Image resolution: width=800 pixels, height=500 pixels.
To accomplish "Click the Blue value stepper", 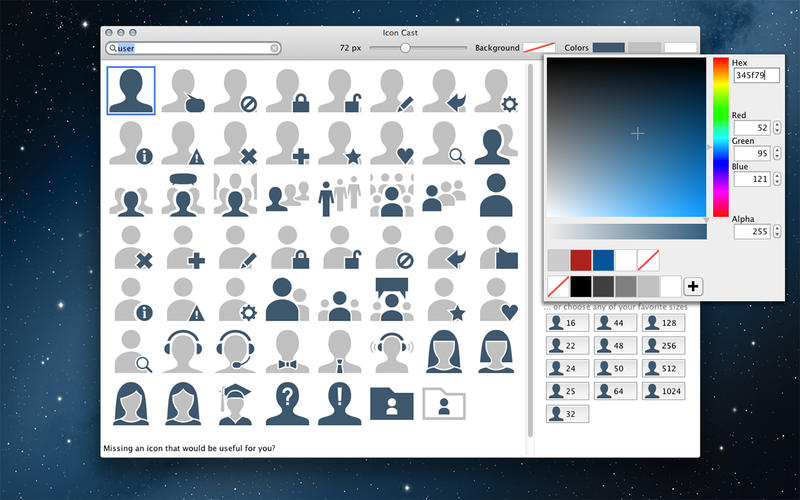I will click(x=777, y=179).
